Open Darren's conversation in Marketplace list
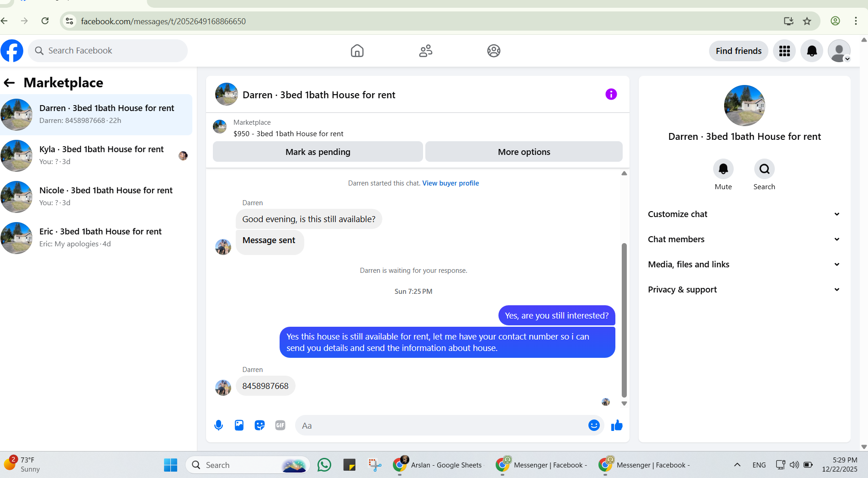 click(96, 115)
